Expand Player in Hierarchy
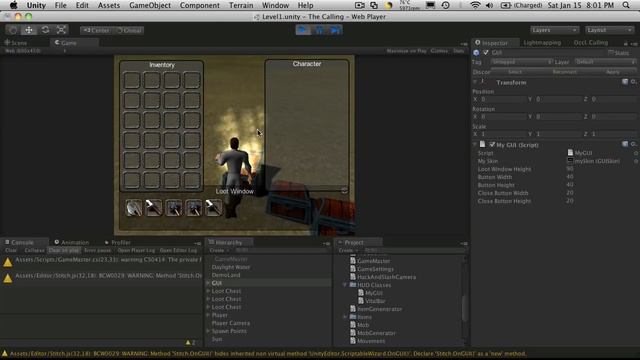 coord(208,315)
